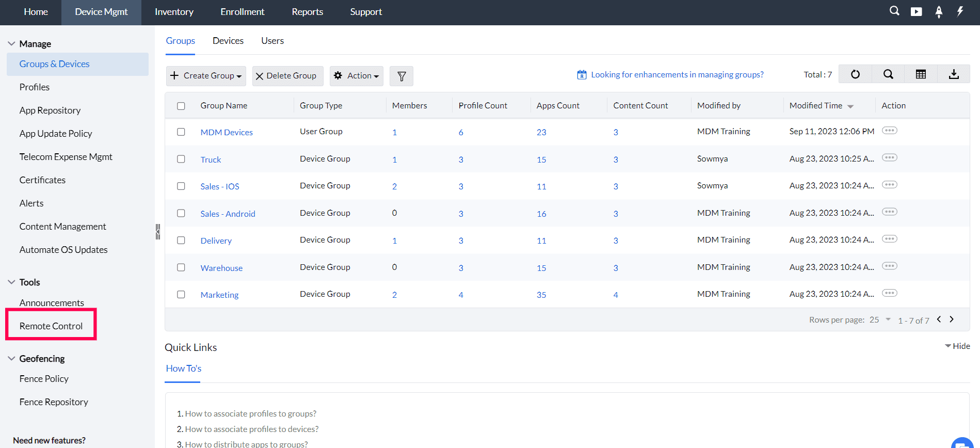Open the global search icon in top bar
The height and width of the screenshot is (448, 980).
(x=894, y=11)
